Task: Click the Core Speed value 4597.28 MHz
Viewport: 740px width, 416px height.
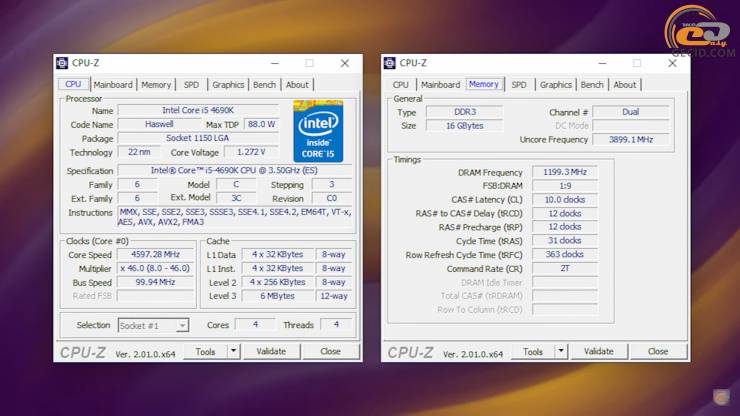Action: [155, 254]
